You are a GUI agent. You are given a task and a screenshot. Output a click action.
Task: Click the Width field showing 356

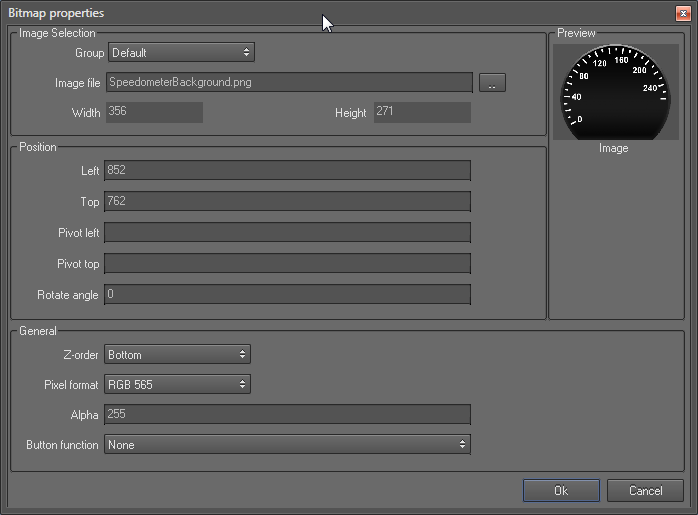[153, 112]
